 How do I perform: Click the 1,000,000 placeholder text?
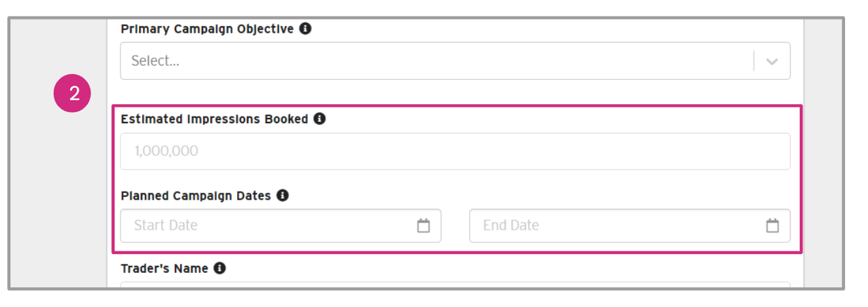pos(166,151)
